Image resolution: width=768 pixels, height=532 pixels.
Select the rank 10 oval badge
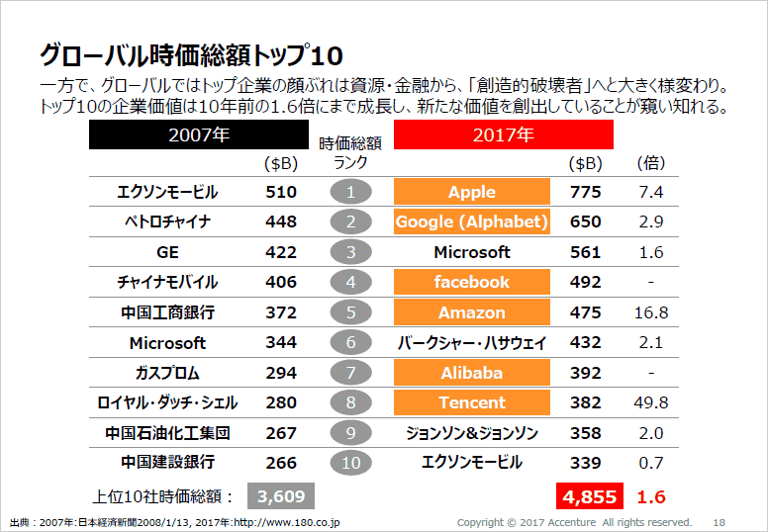[350, 463]
